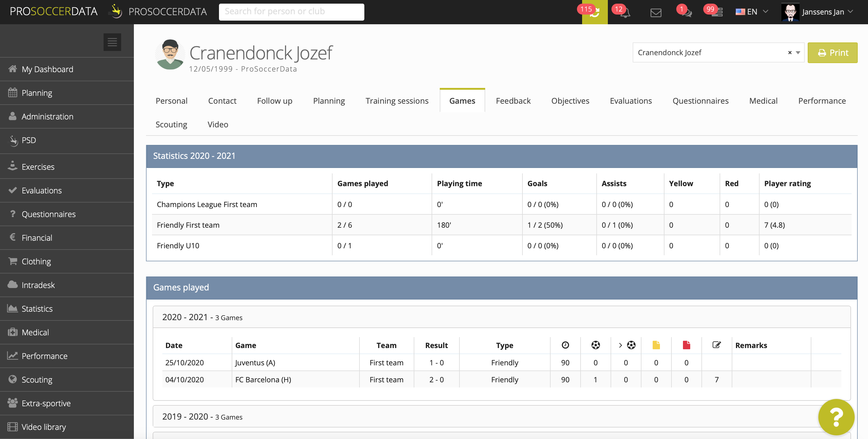
Task: Click the Friendly U10 statistics row
Action: [502, 245]
